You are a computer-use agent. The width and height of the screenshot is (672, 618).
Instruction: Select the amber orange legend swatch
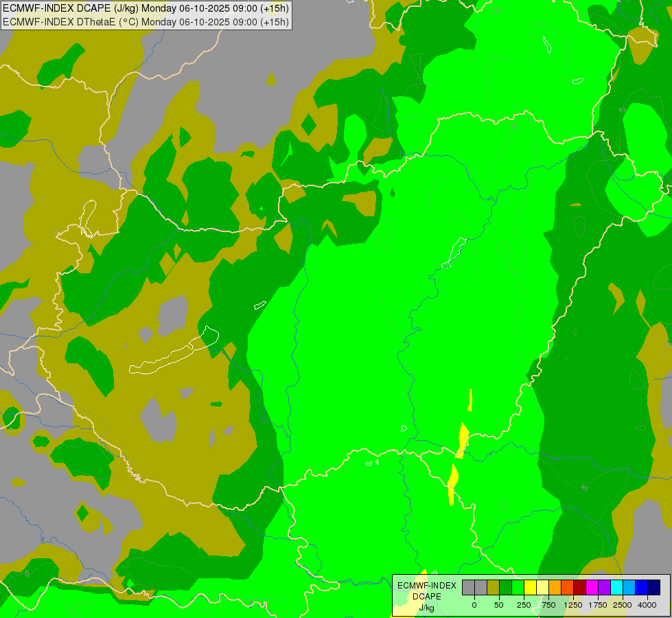tap(555, 588)
